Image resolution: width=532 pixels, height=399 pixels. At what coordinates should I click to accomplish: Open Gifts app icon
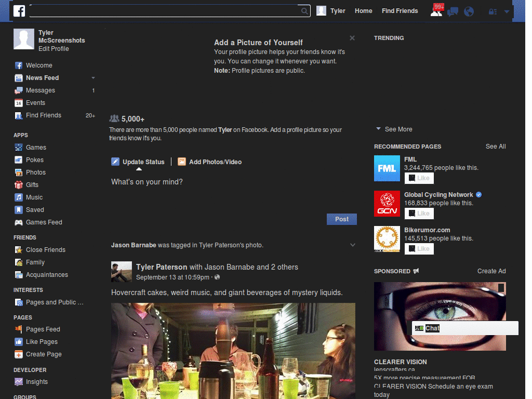pyautogui.click(x=19, y=185)
